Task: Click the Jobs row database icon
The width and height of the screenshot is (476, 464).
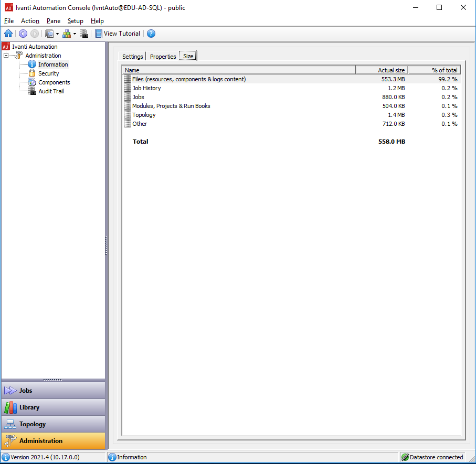Action: (x=128, y=97)
